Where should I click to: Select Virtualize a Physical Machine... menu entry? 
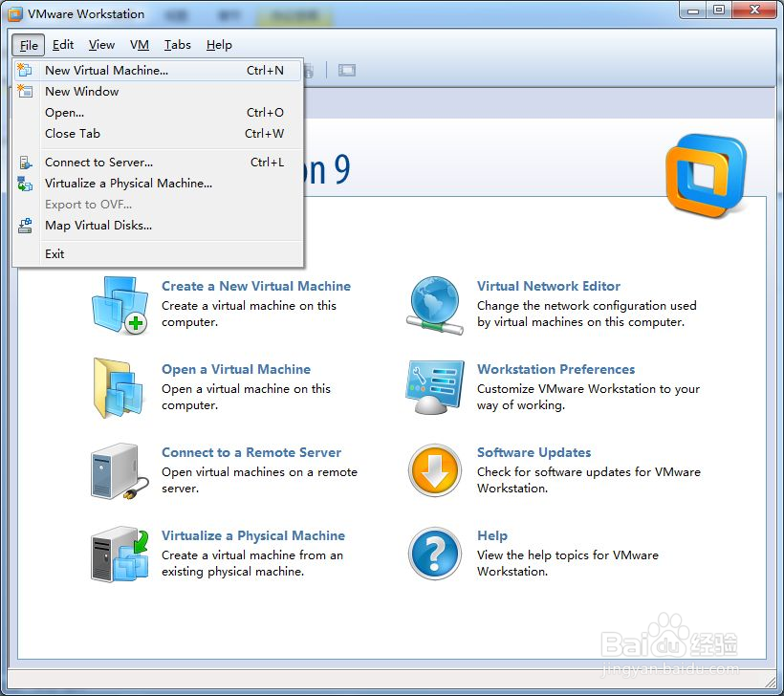click(158, 184)
